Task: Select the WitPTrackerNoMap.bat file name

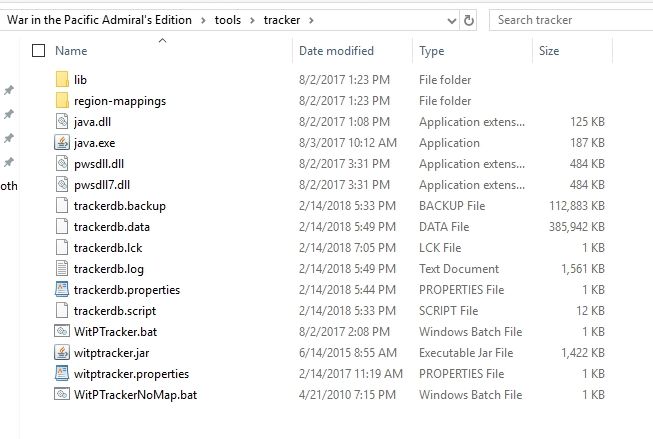Action: tap(136, 394)
